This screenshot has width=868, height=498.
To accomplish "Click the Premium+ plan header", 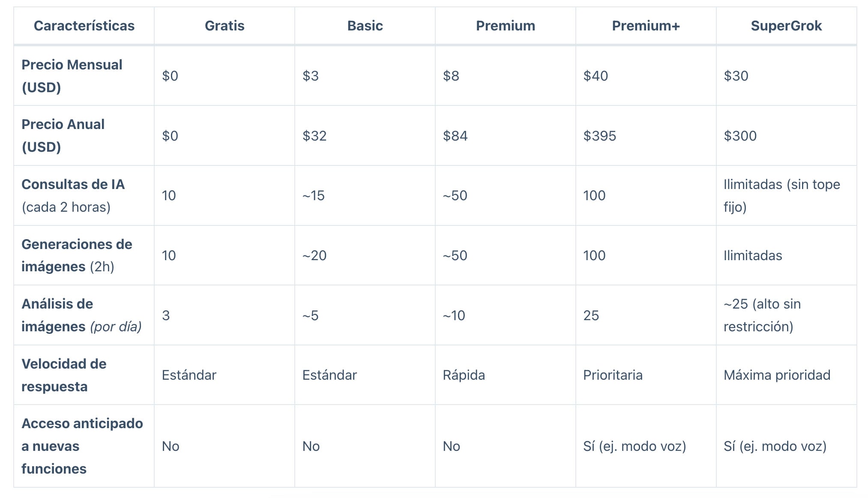I will pos(646,26).
